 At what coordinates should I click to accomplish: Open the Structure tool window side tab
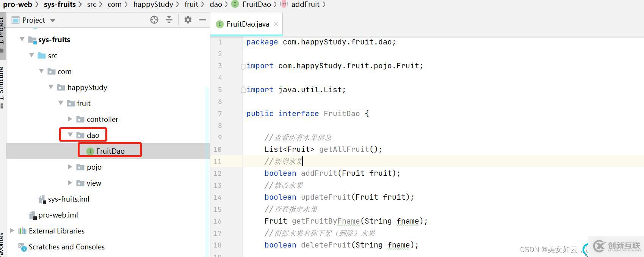click(x=2, y=84)
